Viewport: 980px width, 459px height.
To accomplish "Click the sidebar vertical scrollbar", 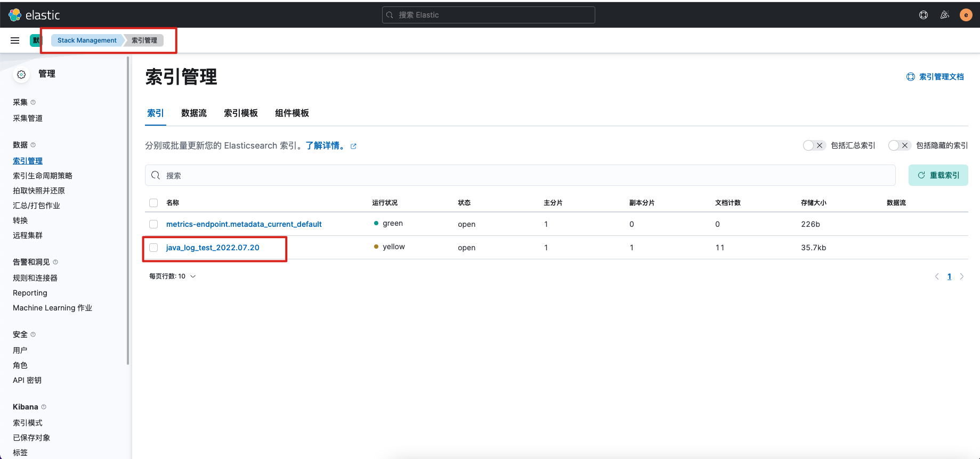I will [x=128, y=211].
